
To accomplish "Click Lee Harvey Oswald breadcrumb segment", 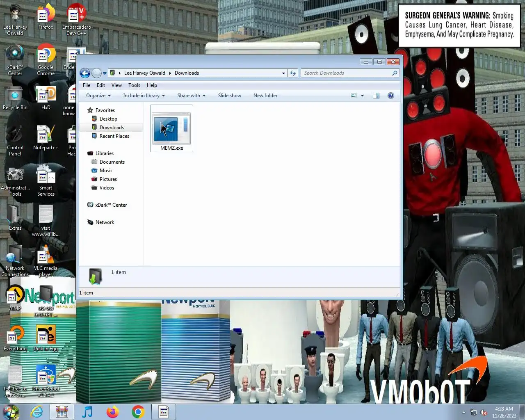I will (144, 73).
